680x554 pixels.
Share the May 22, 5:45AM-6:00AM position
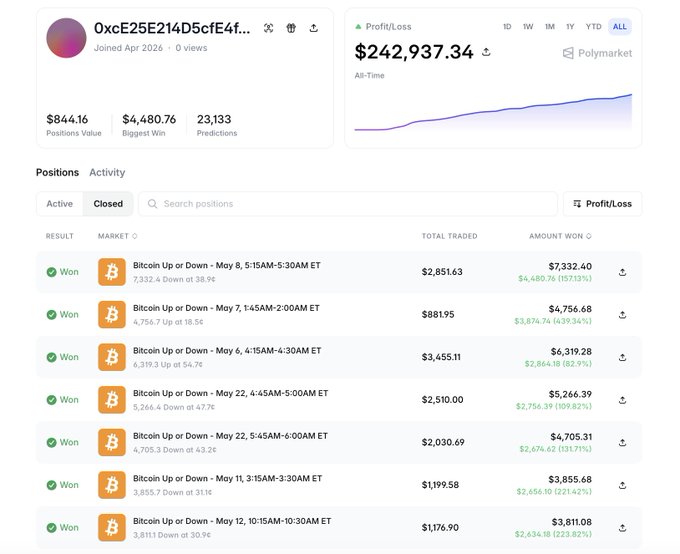click(x=622, y=442)
